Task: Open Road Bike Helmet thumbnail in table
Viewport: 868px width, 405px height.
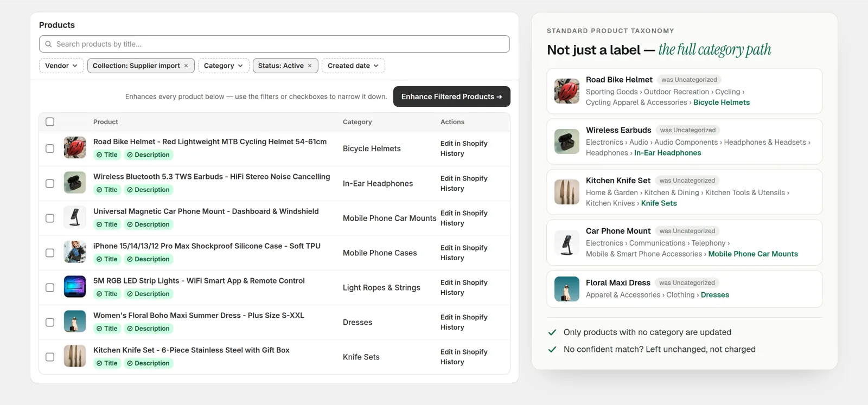Action: (x=75, y=147)
